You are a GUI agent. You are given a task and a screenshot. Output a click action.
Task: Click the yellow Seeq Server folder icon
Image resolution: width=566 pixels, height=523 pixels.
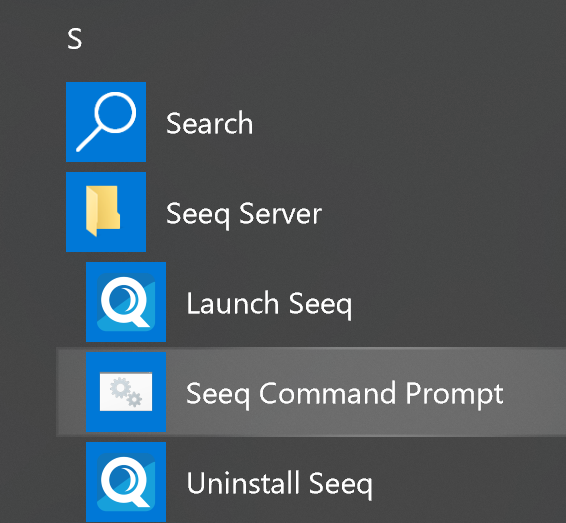(x=103, y=212)
